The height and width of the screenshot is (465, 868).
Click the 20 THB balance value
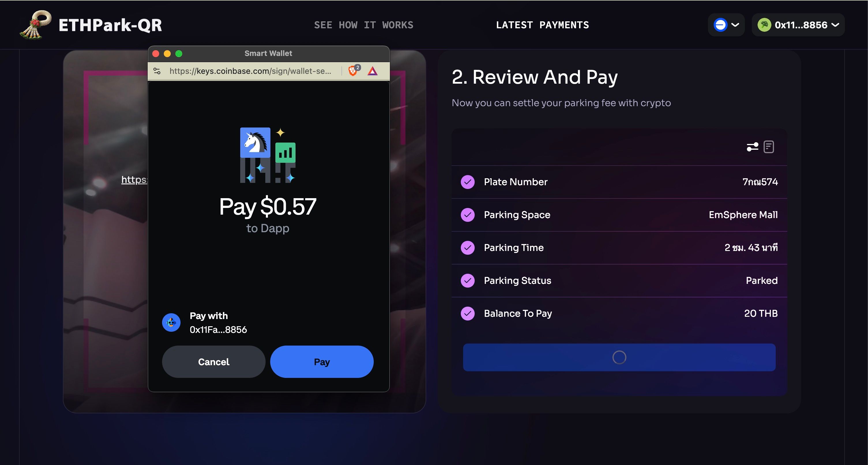[x=761, y=313]
